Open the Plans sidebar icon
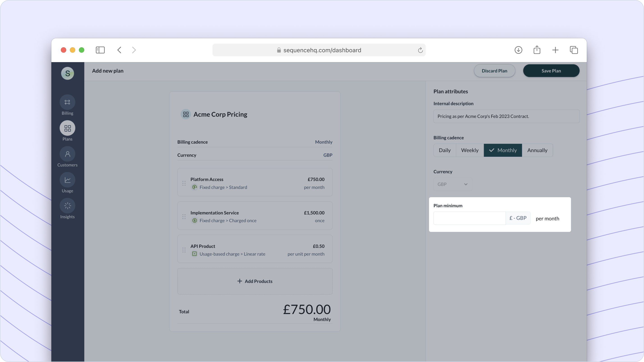Image resolution: width=644 pixels, height=362 pixels. 67,128
